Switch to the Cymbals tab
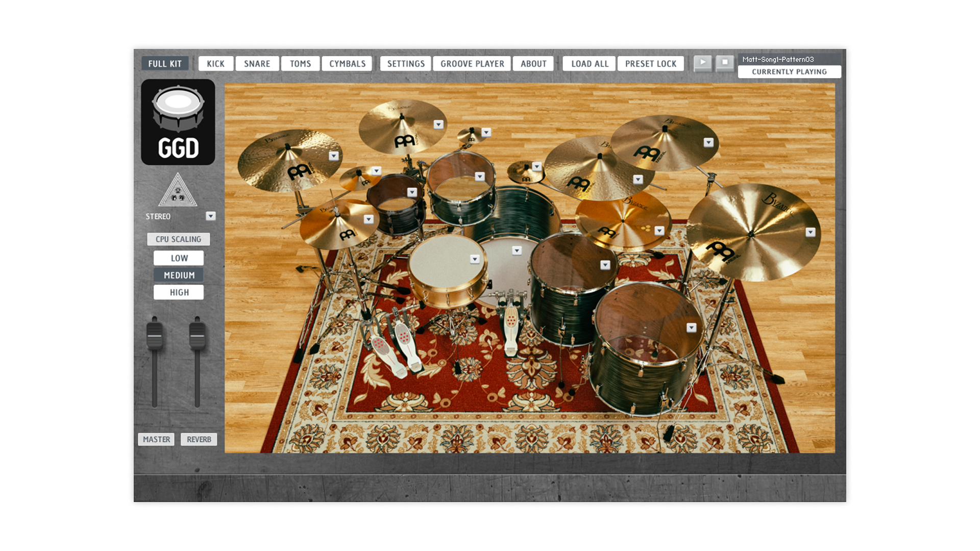 (347, 64)
